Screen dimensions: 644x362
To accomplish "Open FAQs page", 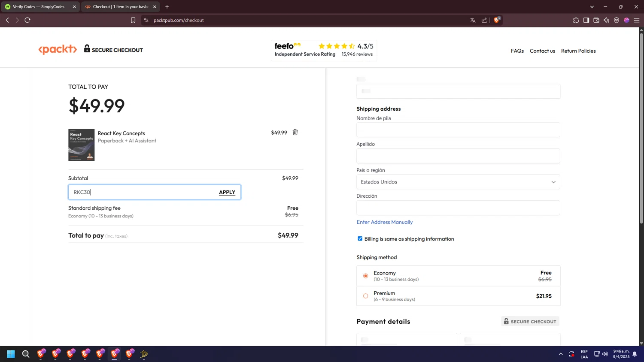I will point(517,51).
